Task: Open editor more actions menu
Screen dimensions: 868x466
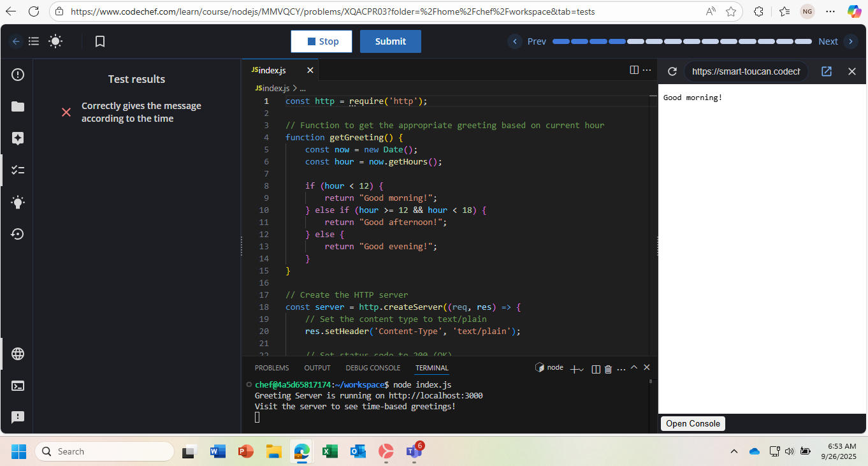Action: point(647,70)
